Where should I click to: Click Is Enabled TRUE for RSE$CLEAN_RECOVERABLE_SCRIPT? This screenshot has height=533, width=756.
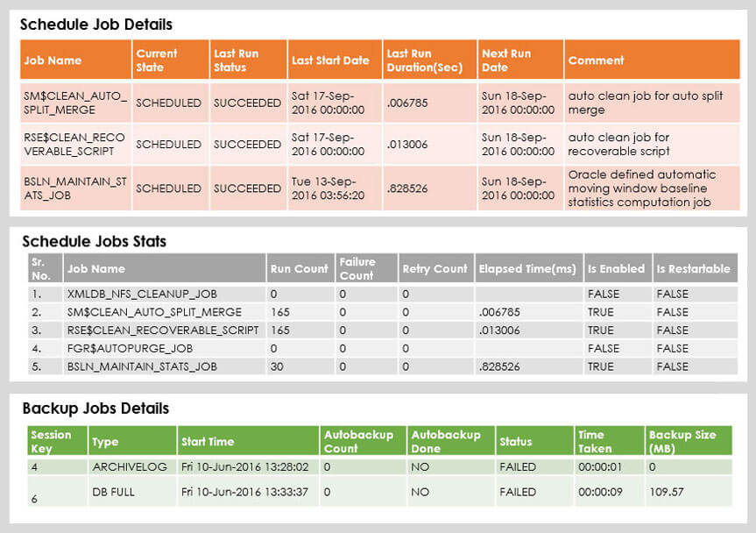(x=601, y=330)
